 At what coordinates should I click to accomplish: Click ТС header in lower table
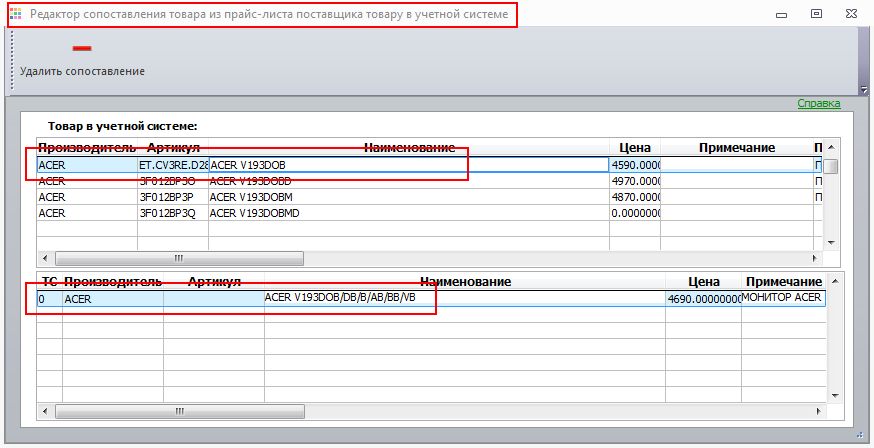pos(50,282)
